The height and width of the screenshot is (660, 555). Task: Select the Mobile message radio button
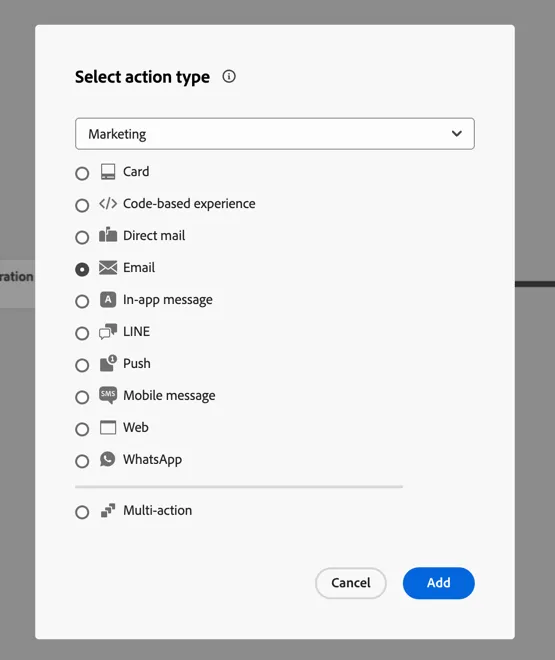(82, 397)
